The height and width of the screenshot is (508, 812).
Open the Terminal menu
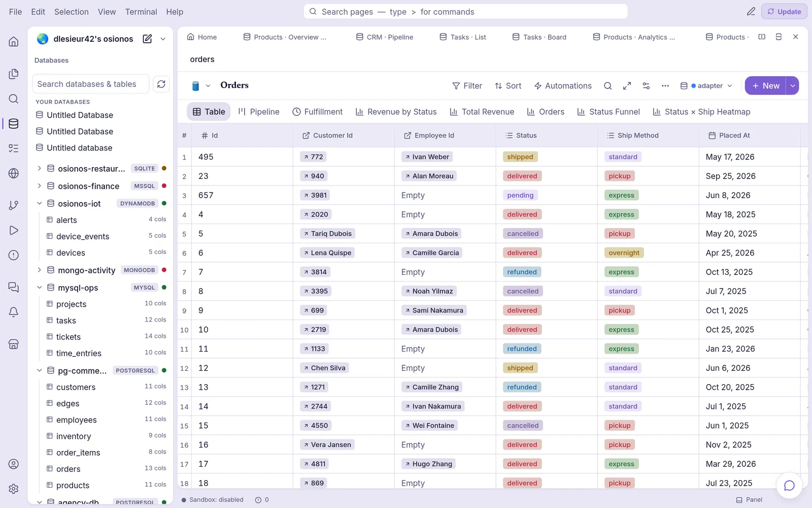[141, 12]
